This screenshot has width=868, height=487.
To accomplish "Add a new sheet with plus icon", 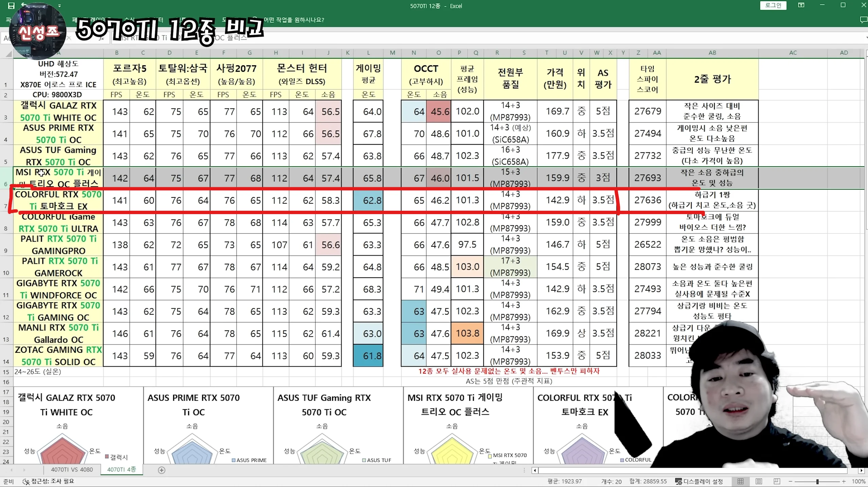I will 162,470.
